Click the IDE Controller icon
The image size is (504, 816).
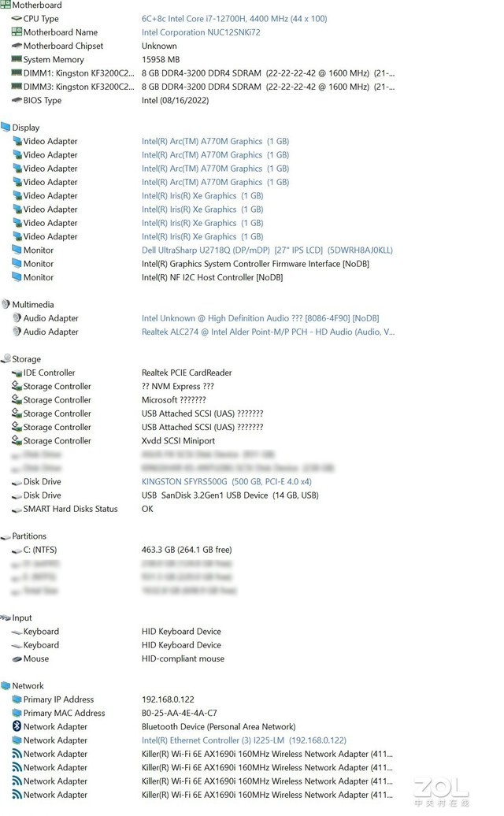[x=17, y=373]
